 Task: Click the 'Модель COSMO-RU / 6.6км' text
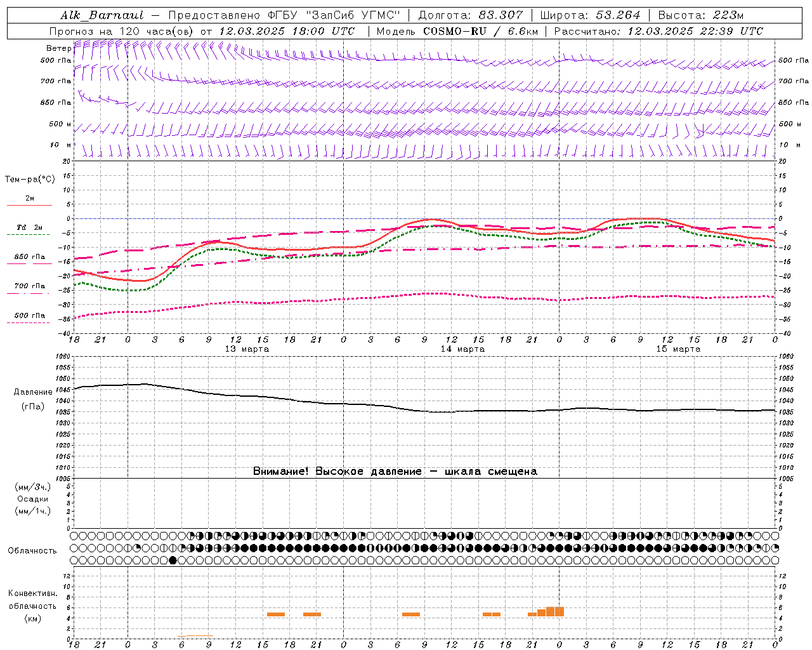click(x=457, y=31)
